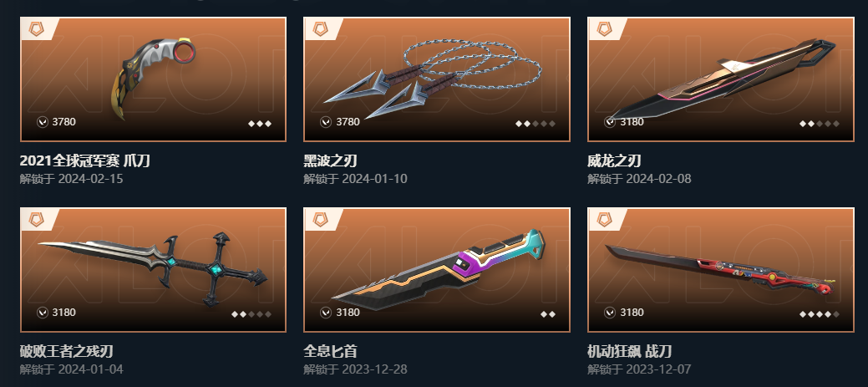The image size is (868, 387).
Task: Open the 全息匕首 dagger thumbnail
Action: (437, 270)
